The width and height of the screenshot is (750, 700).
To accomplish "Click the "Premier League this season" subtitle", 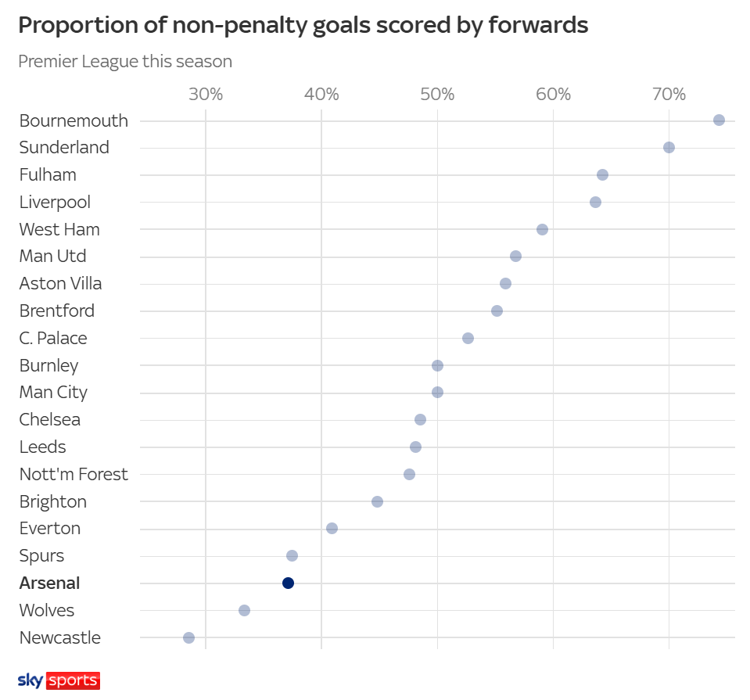I will (125, 61).
